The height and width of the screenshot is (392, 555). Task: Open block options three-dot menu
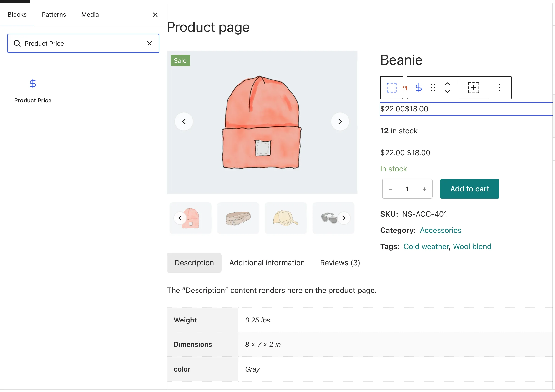point(500,88)
